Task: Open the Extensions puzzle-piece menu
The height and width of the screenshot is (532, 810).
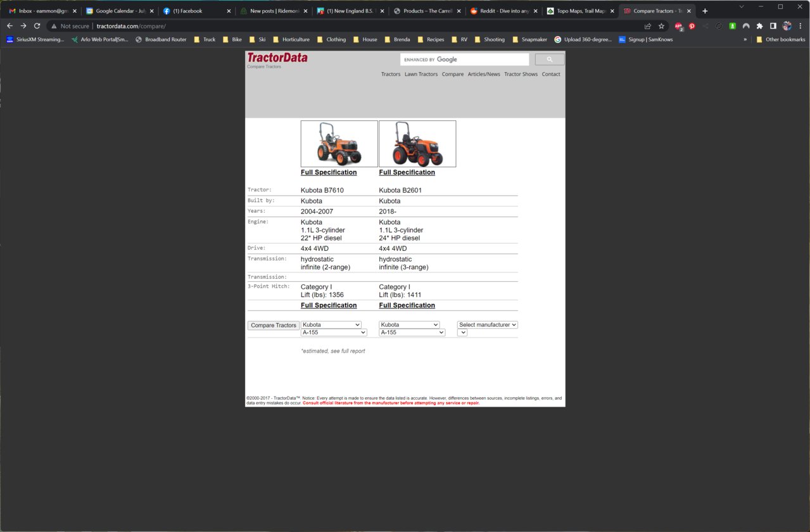Action: tap(759, 26)
